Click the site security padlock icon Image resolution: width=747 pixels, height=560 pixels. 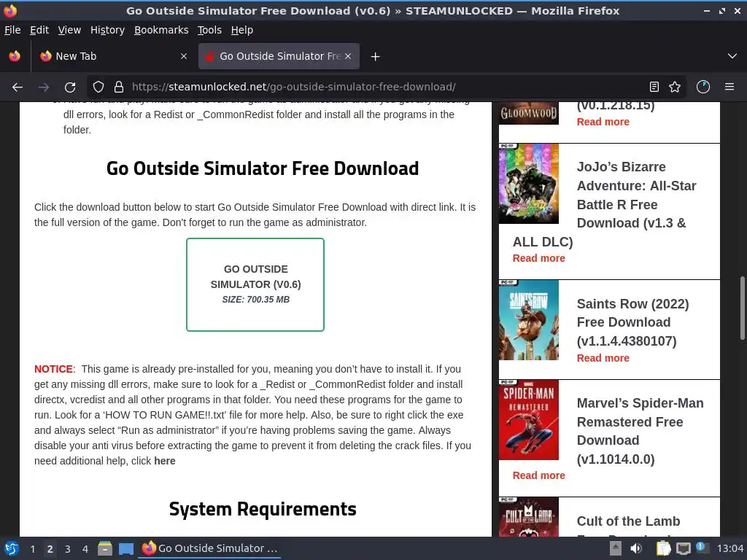point(119,87)
